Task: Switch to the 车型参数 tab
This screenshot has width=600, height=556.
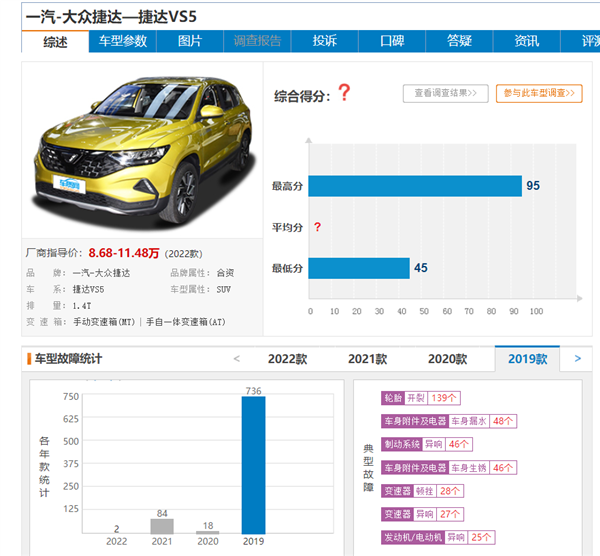Action: coord(123,41)
